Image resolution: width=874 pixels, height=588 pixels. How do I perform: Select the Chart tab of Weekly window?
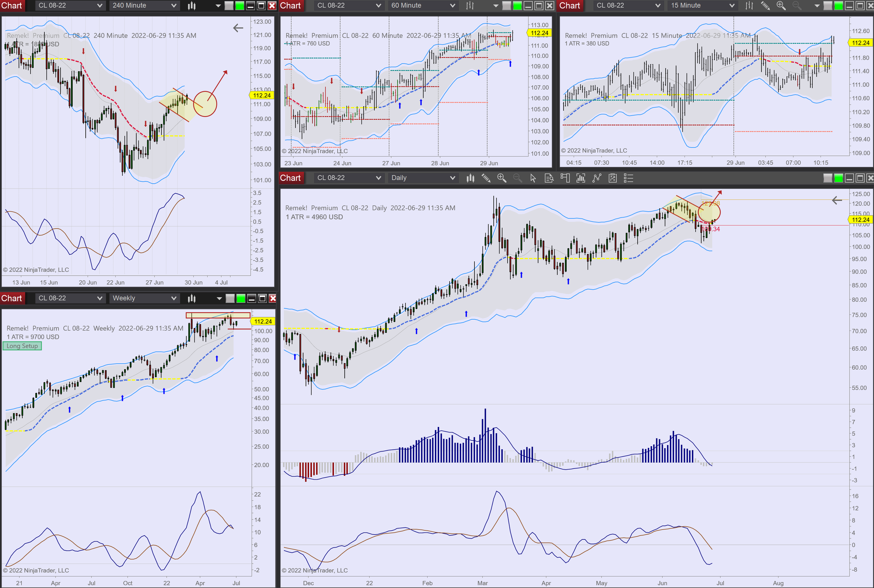pyautogui.click(x=12, y=298)
